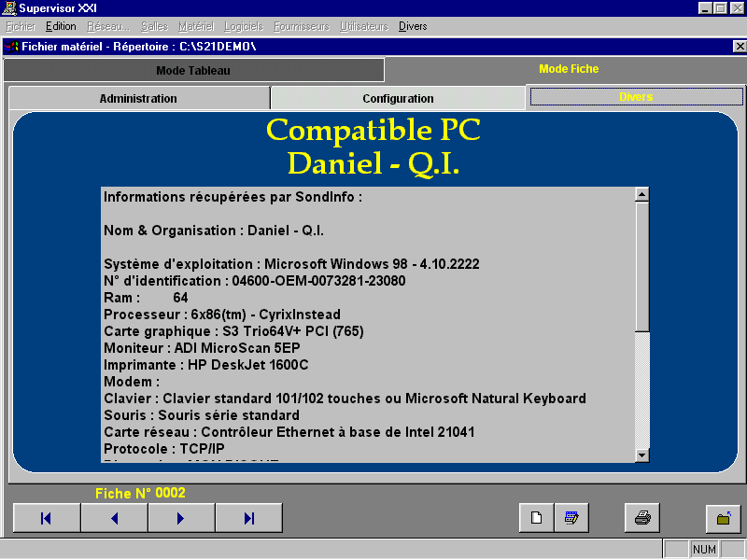Click the scroll up arrow of info box
Screen dimensions: 747x560
642,194
